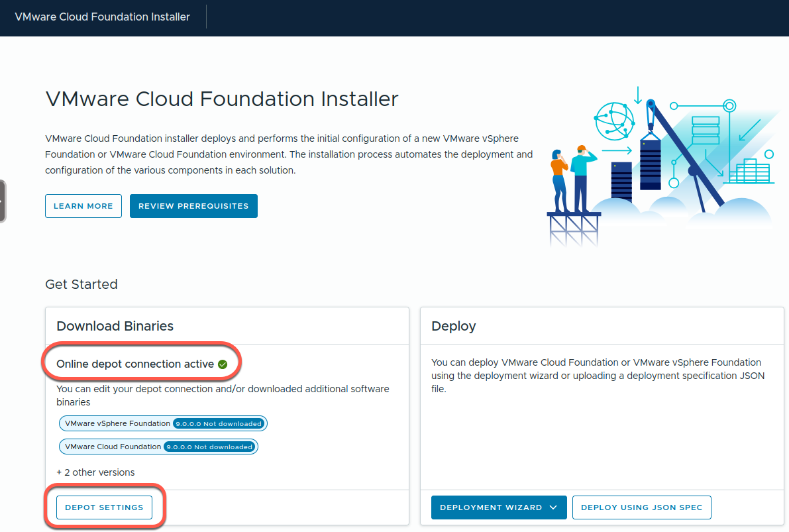The width and height of the screenshot is (789, 532).
Task: Select the VMware Cloud Foundation tag label
Action: 113,447
